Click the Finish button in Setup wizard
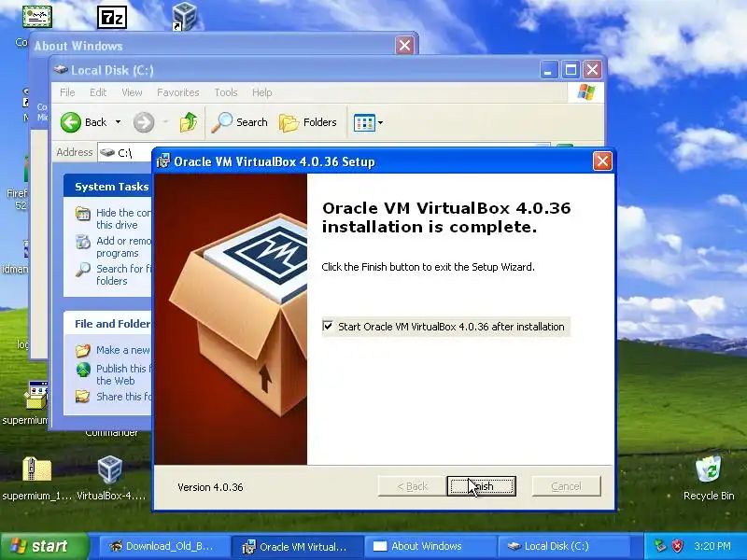The image size is (747, 560). 481,486
